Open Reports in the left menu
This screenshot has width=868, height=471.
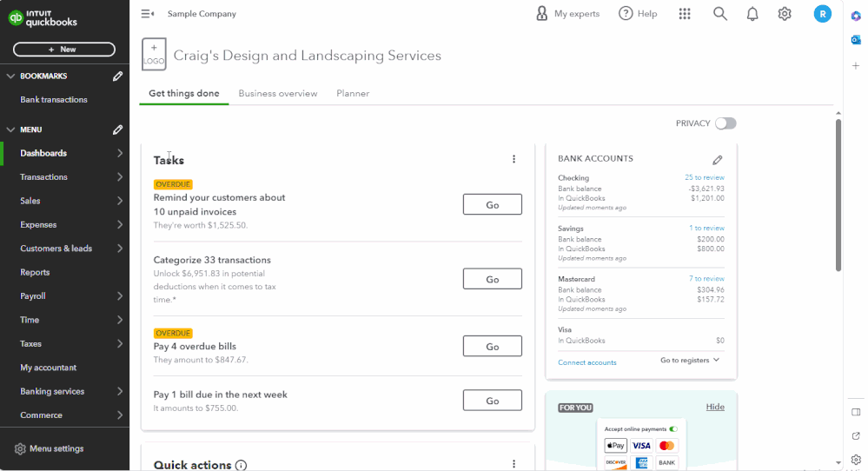36,272
